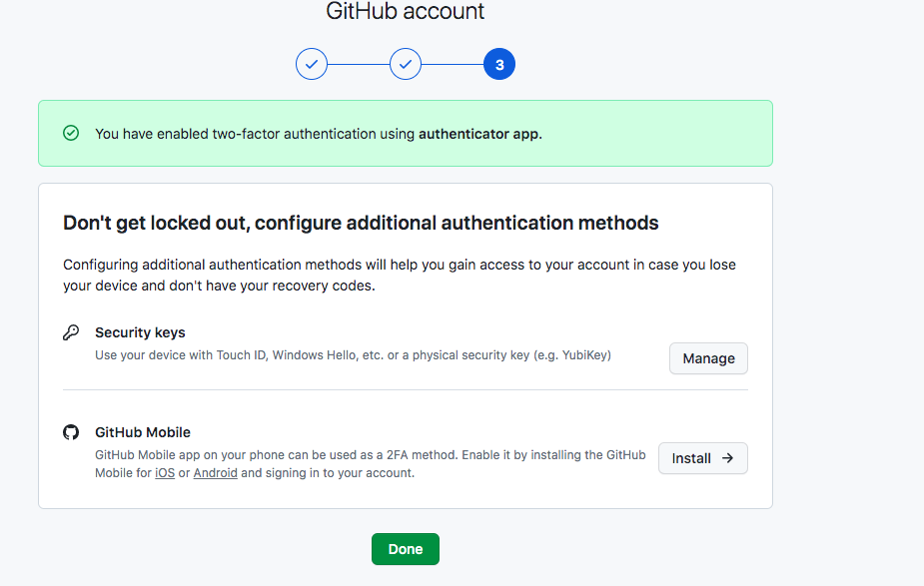Click step 3 indicator in the stepper
The width and height of the screenshot is (924, 586).
pyautogui.click(x=498, y=63)
